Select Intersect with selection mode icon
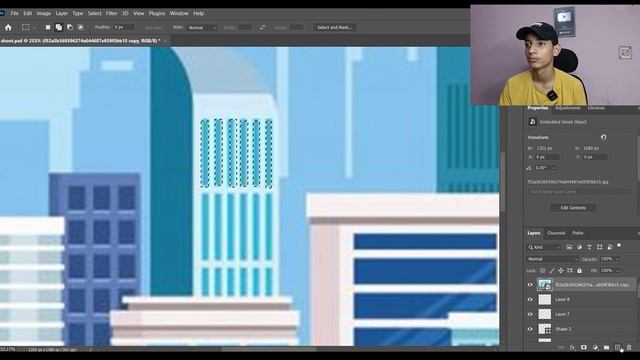 click(x=81, y=27)
